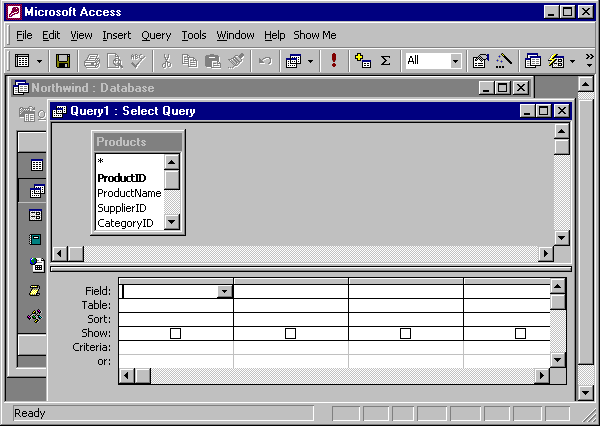Image resolution: width=600 pixels, height=426 pixels.
Task: Select Tables object in database sidebar
Action: click(x=37, y=165)
